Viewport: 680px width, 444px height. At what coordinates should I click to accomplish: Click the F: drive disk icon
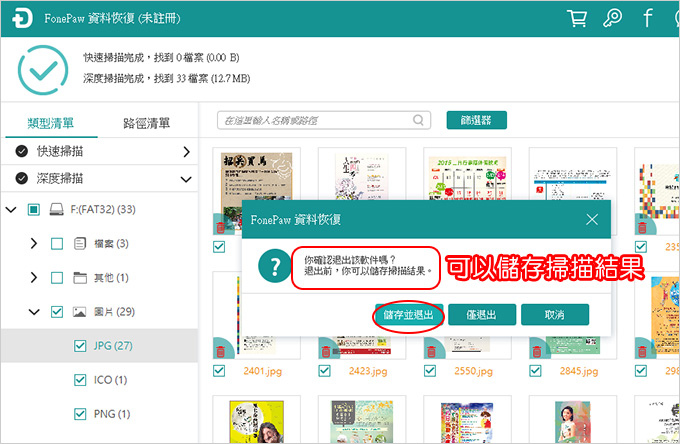click(56, 209)
